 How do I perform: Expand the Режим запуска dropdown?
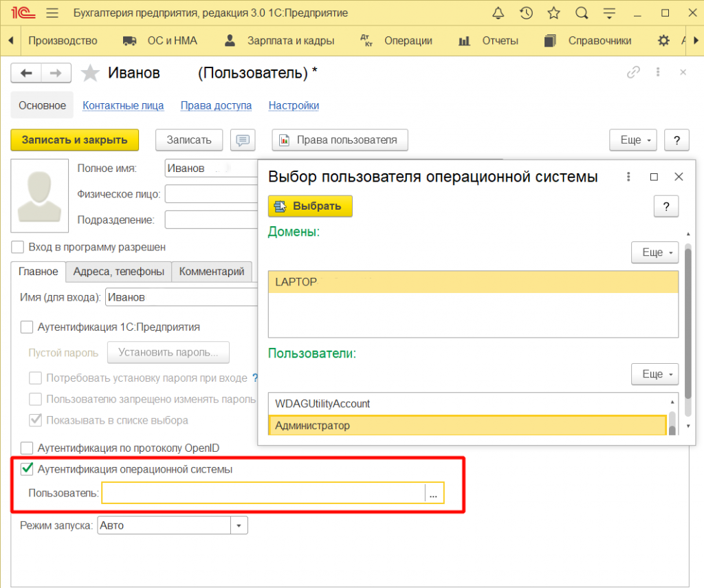click(x=239, y=525)
